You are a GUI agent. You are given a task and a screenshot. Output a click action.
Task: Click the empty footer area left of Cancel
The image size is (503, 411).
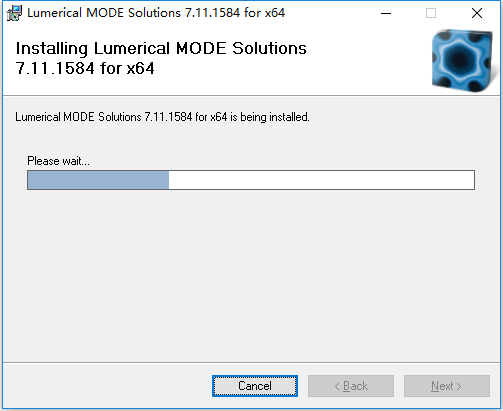coord(107,386)
